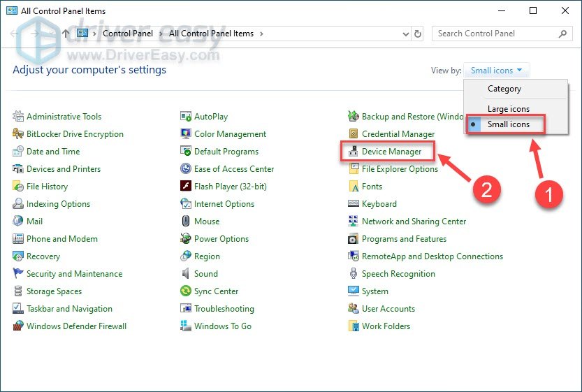Click the address bar computer icon
This screenshot has height=392, width=582.
point(82,34)
